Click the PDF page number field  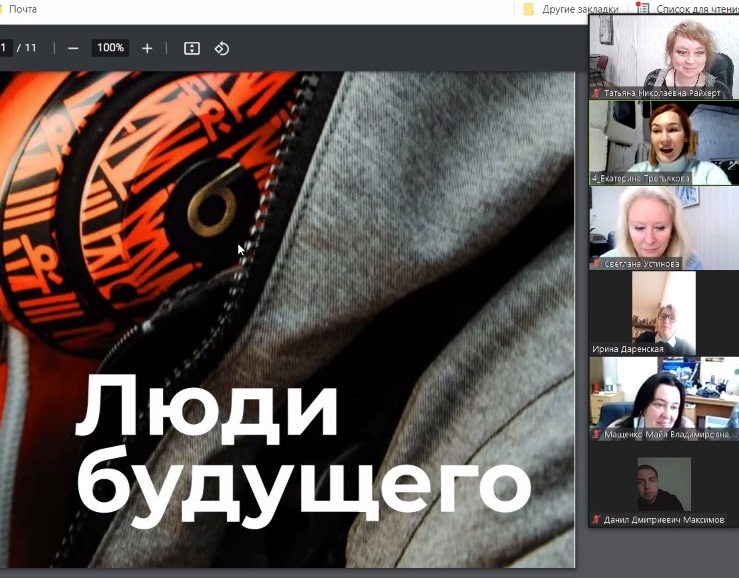[x=6, y=48]
